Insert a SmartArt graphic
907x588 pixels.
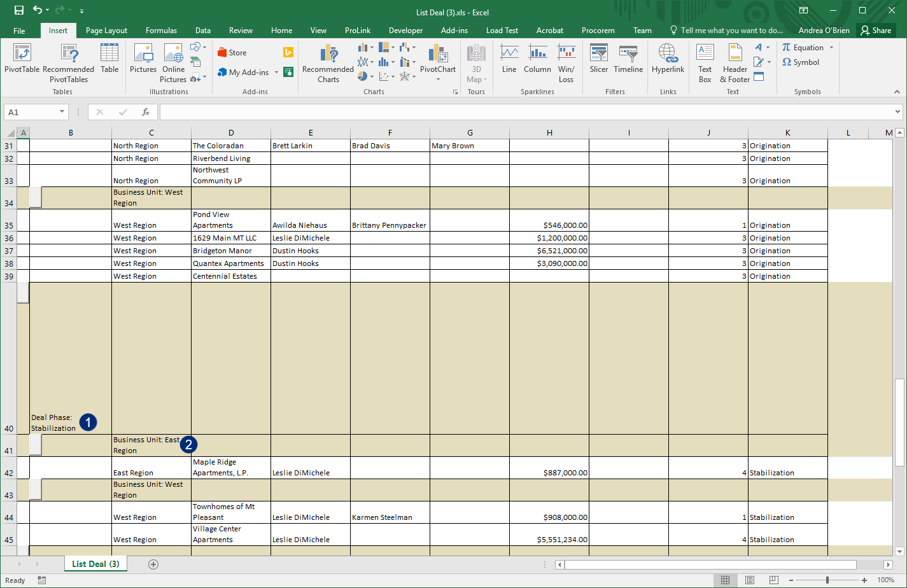click(196, 62)
